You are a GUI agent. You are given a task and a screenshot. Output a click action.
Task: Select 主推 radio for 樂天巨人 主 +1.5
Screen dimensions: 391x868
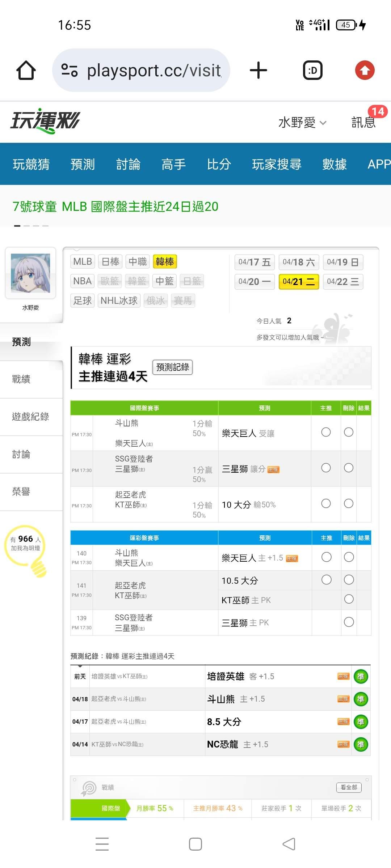(326, 557)
